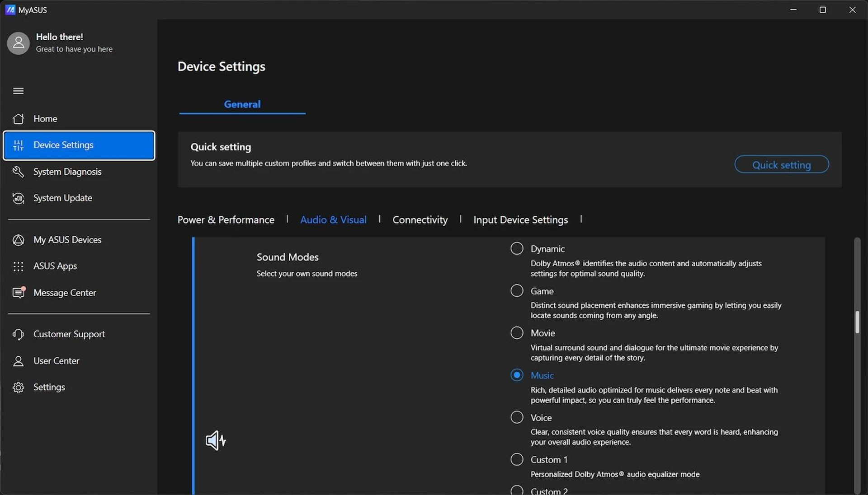Click the 'Hello there!' greeting text
This screenshot has width=868, height=495.
(x=60, y=37)
